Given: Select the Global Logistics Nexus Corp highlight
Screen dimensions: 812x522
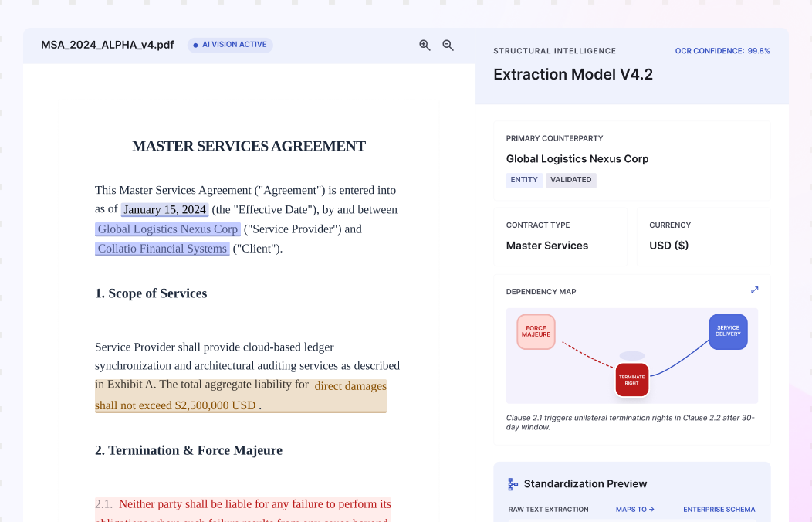Looking at the screenshot, I should [x=167, y=229].
